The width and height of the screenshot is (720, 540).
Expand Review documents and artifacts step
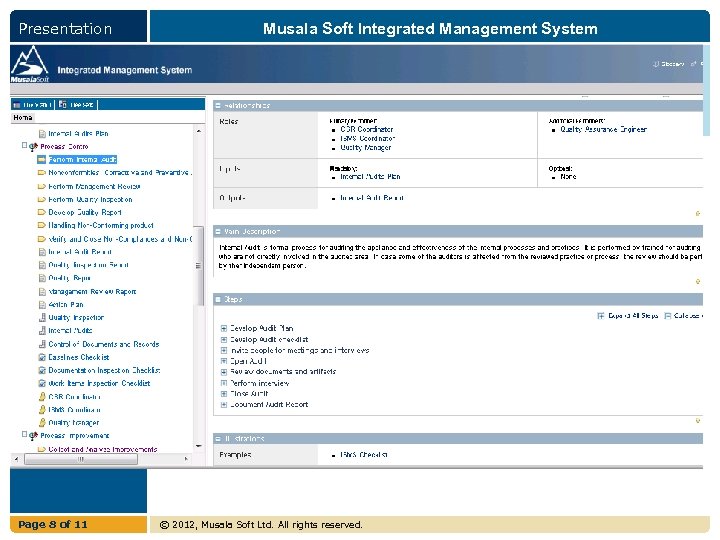[224, 371]
